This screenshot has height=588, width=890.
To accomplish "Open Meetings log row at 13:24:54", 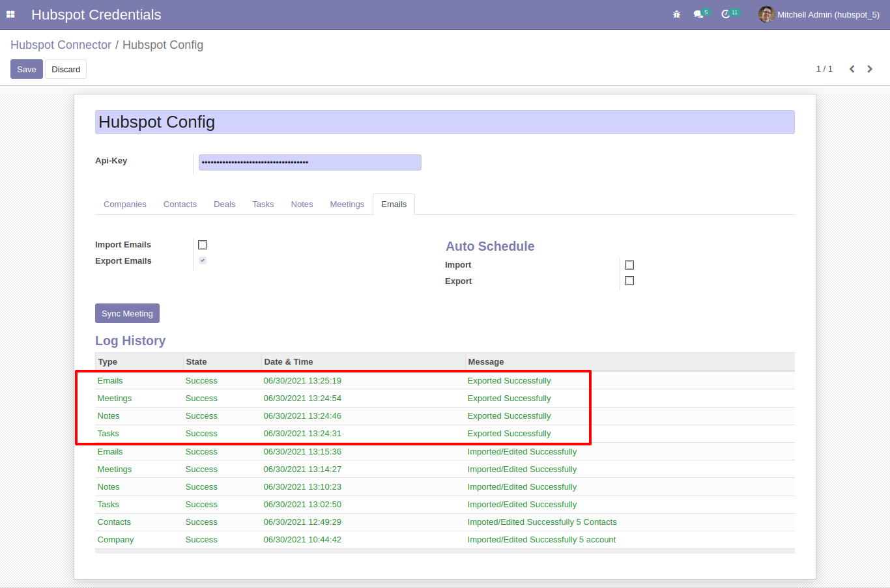I will click(445, 399).
